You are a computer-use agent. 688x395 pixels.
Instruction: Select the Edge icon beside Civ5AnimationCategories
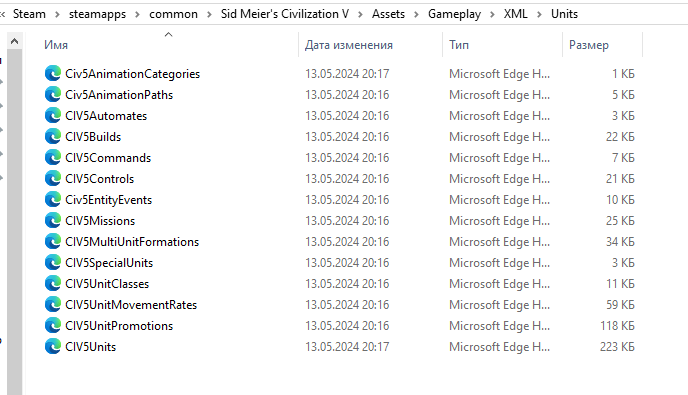[53, 74]
